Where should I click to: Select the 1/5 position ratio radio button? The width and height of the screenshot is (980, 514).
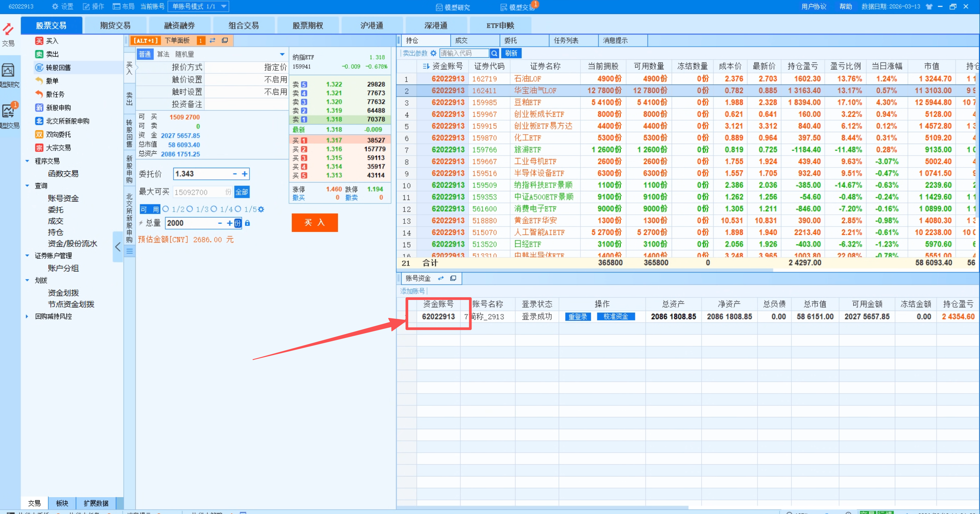[238, 209]
